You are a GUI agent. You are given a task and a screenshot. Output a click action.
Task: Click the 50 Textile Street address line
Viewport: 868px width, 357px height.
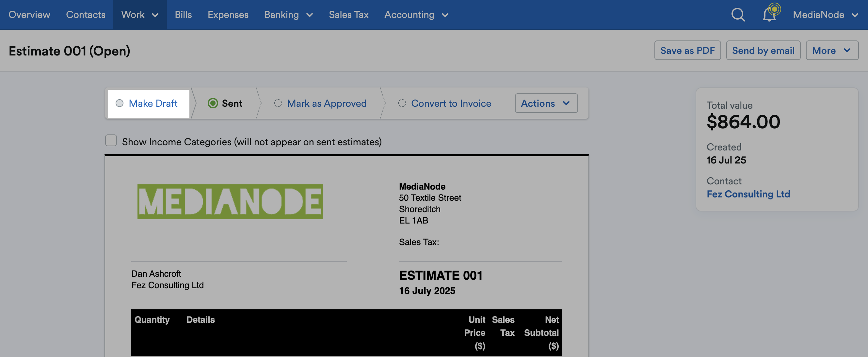pyautogui.click(x=430, y=198)
